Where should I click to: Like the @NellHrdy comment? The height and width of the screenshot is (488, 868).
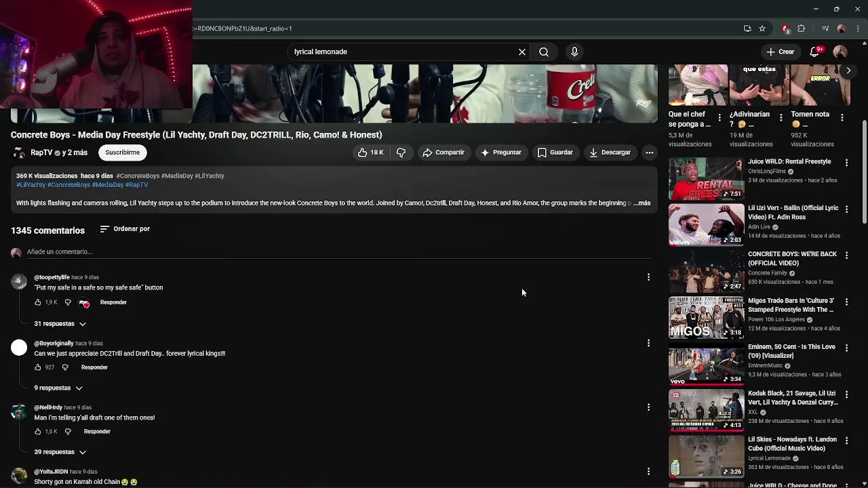[38, 432]
